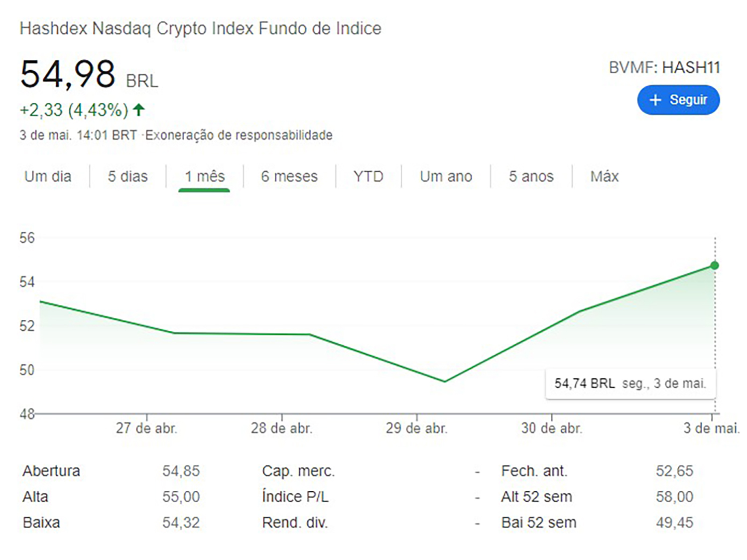Select the Um dia tab
This screenshot has height=560, width=747.
click(x=48, y=176)
